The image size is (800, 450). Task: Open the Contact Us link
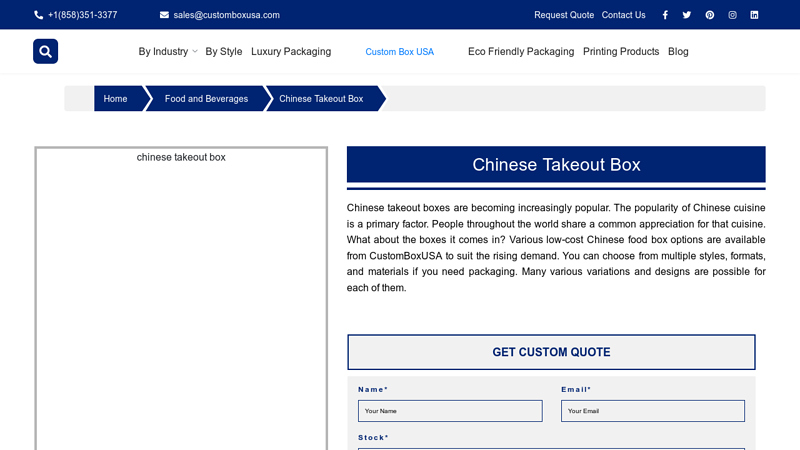coord(623,15)
